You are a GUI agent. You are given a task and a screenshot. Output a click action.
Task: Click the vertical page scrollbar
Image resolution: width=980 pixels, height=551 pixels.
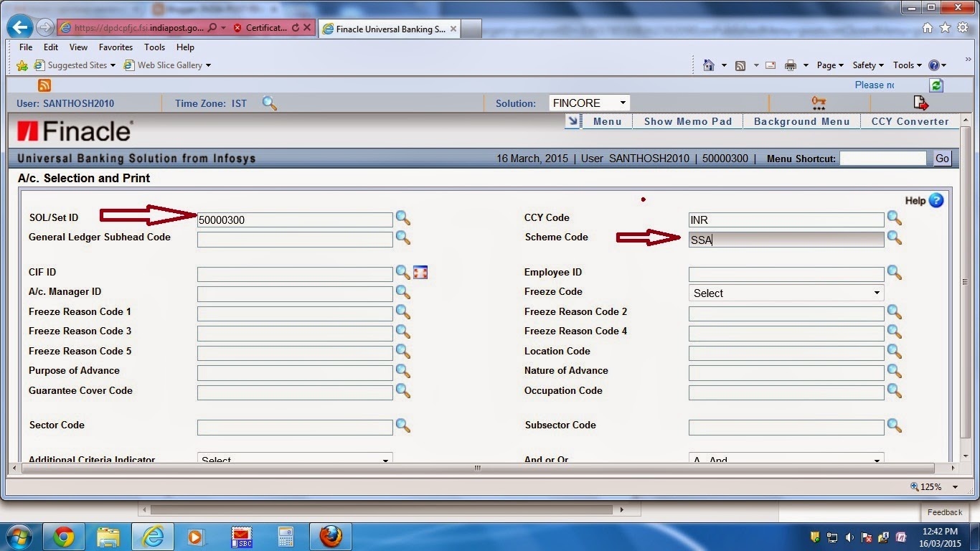[966, 282]
